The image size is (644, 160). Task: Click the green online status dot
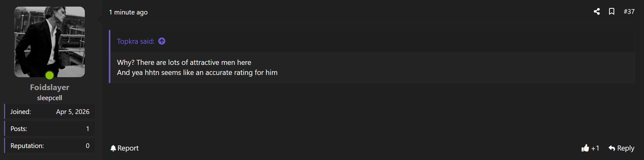click(x=50, y=75)
